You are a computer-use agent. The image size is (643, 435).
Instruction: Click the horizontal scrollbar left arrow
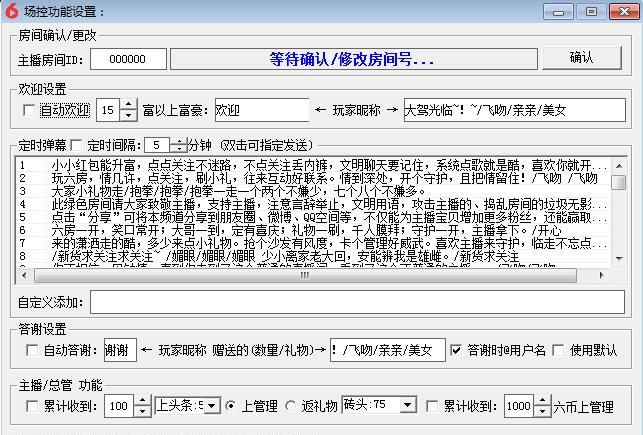[25, 276]
